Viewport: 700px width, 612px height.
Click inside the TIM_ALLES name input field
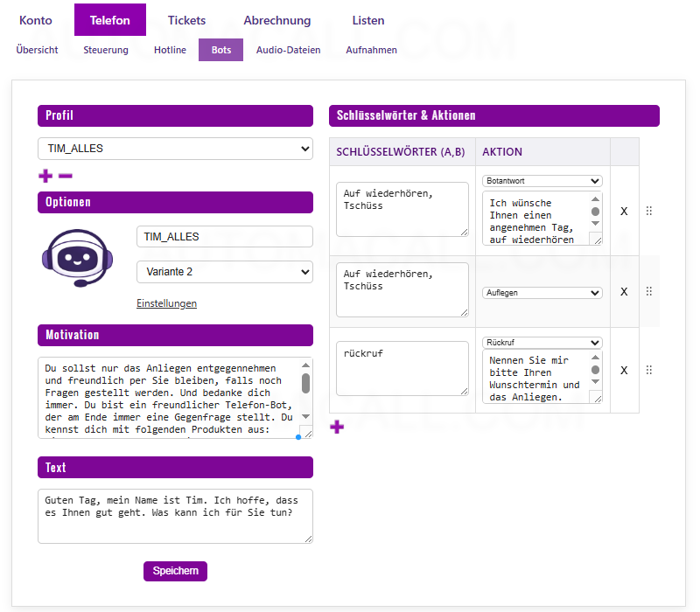pos(223,236)
